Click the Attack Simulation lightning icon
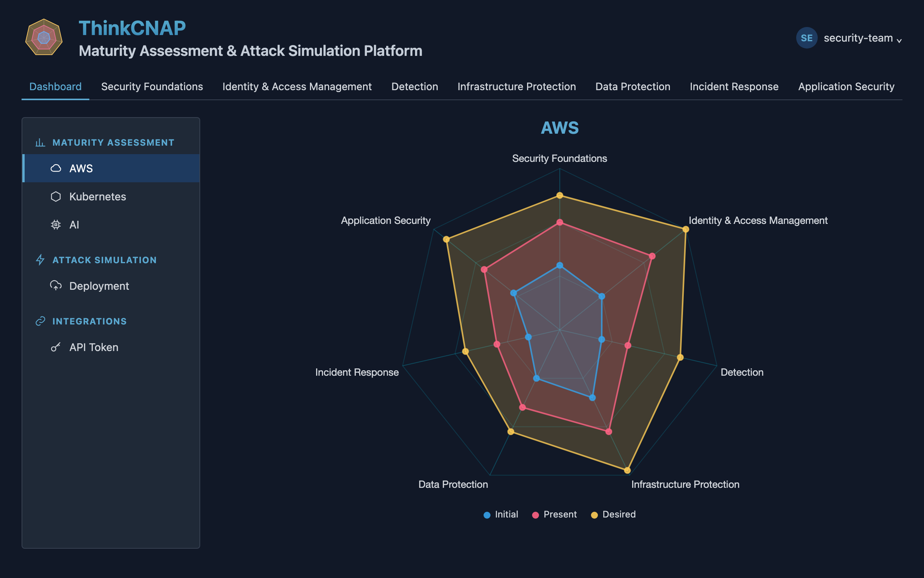Screen dimensions: 924x578 (x=40, y=260)
